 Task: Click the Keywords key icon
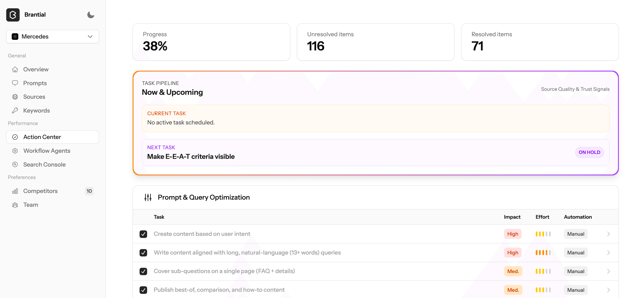15,110
